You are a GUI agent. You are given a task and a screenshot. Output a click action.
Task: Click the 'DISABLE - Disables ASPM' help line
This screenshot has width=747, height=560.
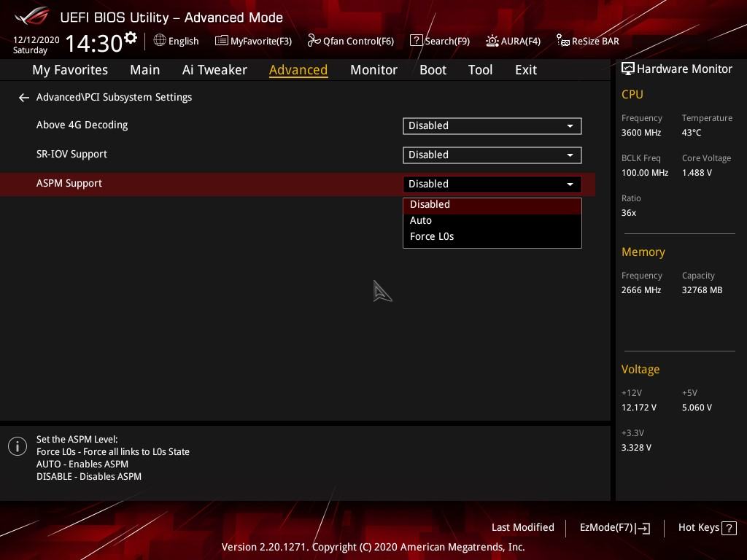tap(88, 477)
